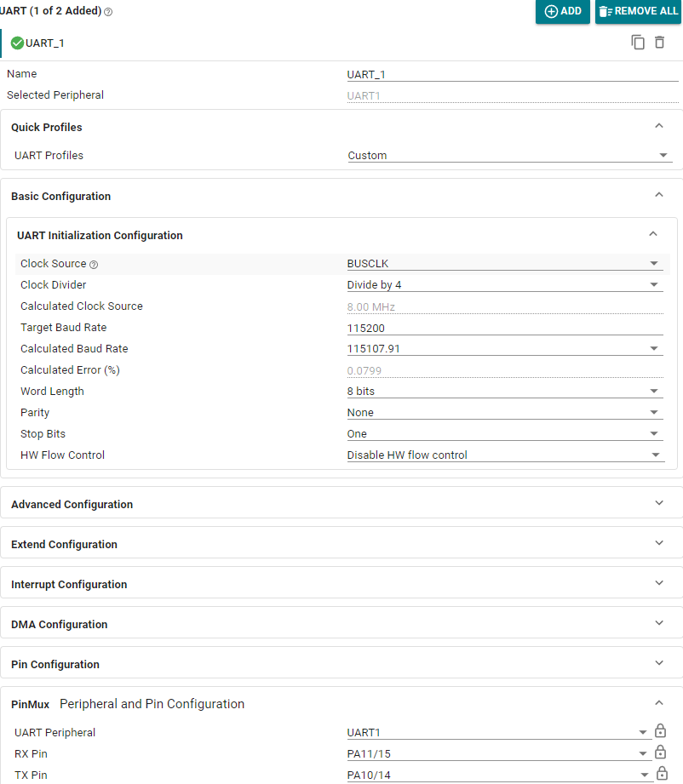Viewport: 683px width, 784px height.
Task: Click the Name input field
Action: 508,74
